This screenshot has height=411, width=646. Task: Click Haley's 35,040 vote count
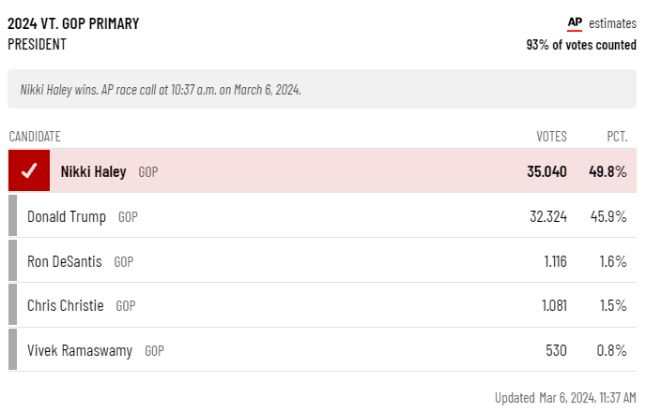click(x=547, y=171)
